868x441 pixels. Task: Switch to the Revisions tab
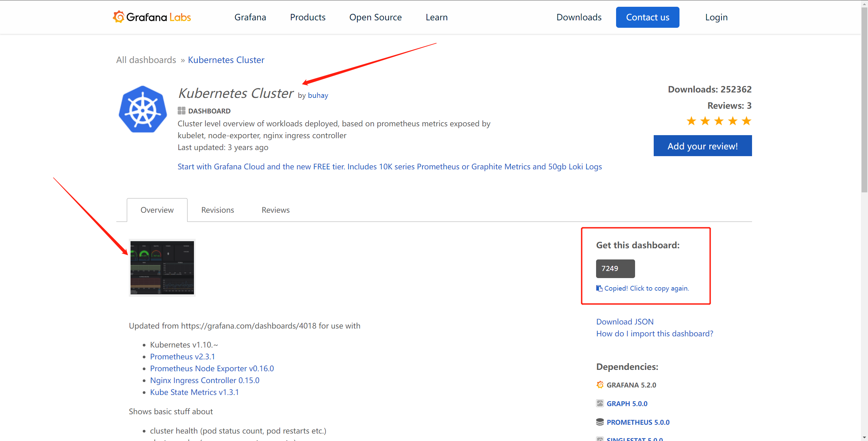[x=217, y=210]
